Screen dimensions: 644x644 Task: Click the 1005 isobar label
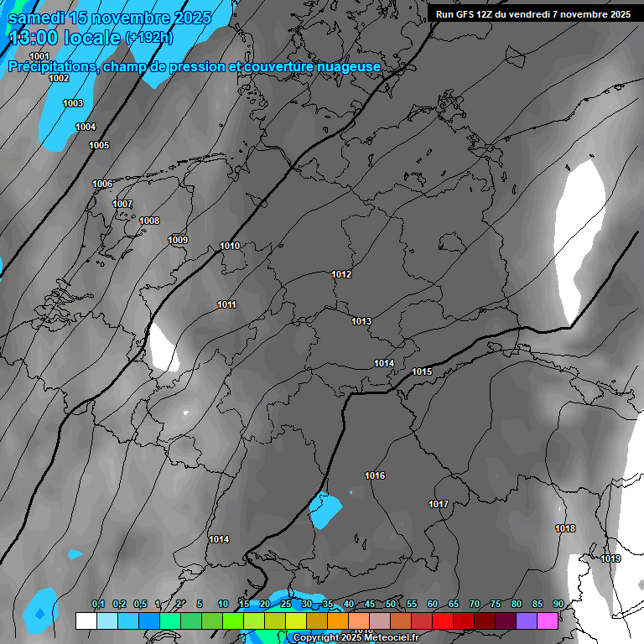click(99, 145)
